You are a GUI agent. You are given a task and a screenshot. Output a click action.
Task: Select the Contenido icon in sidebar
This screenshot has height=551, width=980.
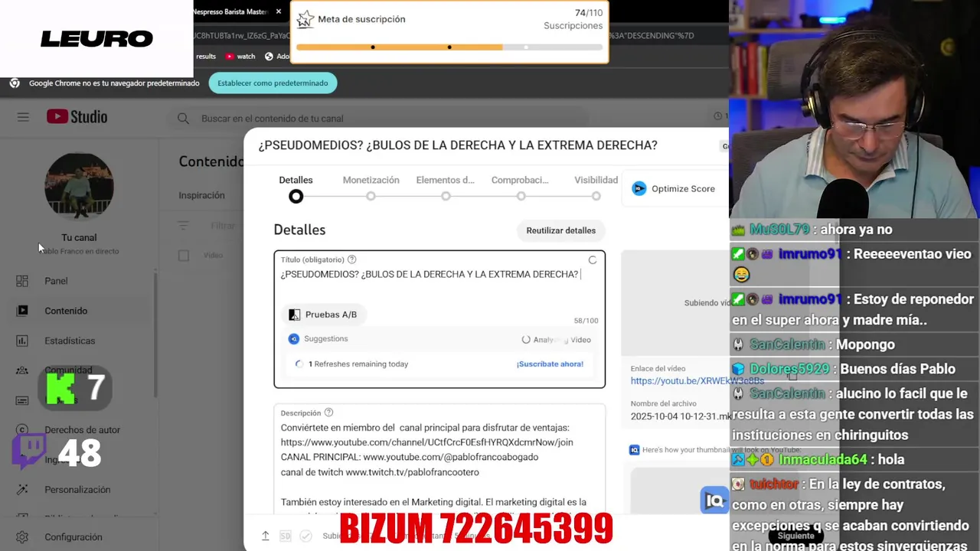tap(22, 311)
